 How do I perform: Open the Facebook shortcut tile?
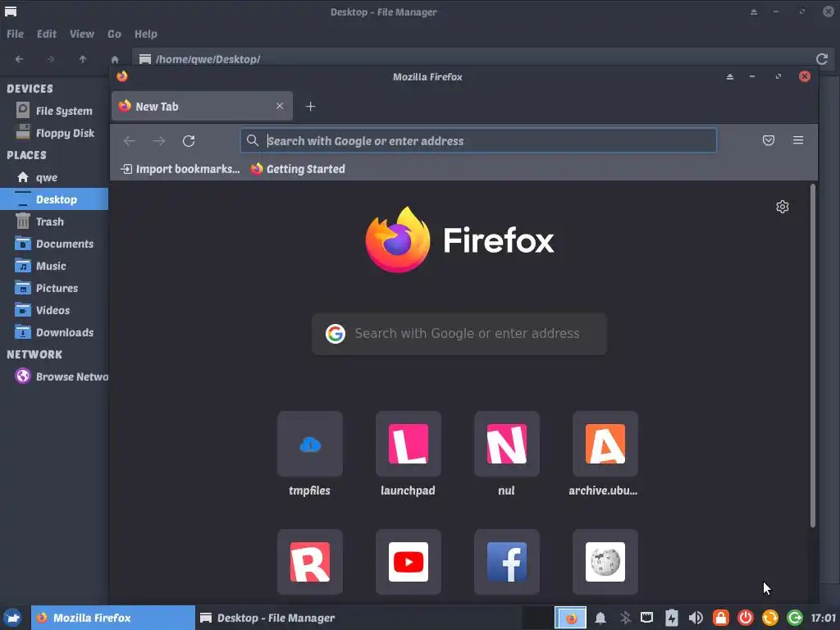pos(506,562)
